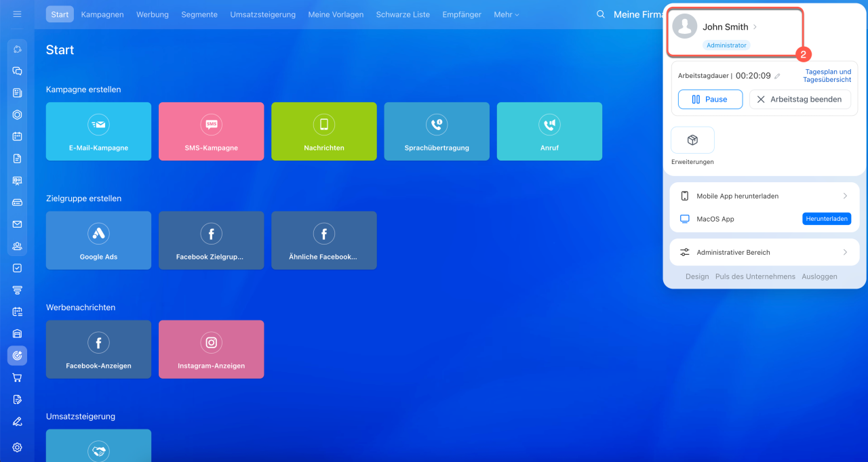Expand Mobile App herunterladen chevron
868x462 pixels.
pyautogui.click(x=845, y=196)
